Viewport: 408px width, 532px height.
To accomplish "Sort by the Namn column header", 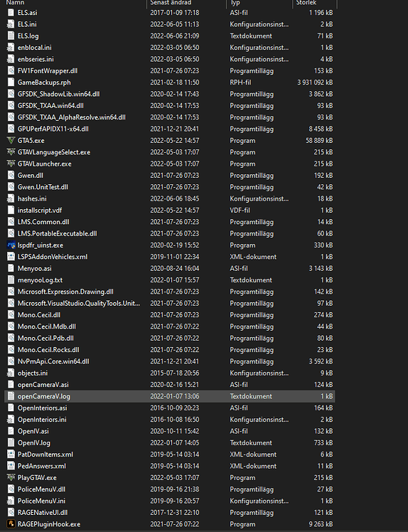I will [x=15, y=2].
